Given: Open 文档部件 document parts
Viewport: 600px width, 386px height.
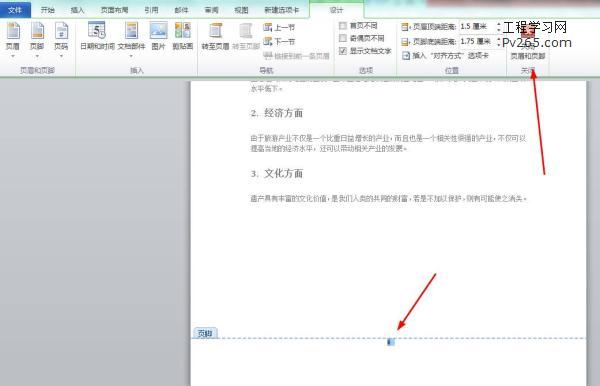Looking at the screenshot, I should click(131, 37).
